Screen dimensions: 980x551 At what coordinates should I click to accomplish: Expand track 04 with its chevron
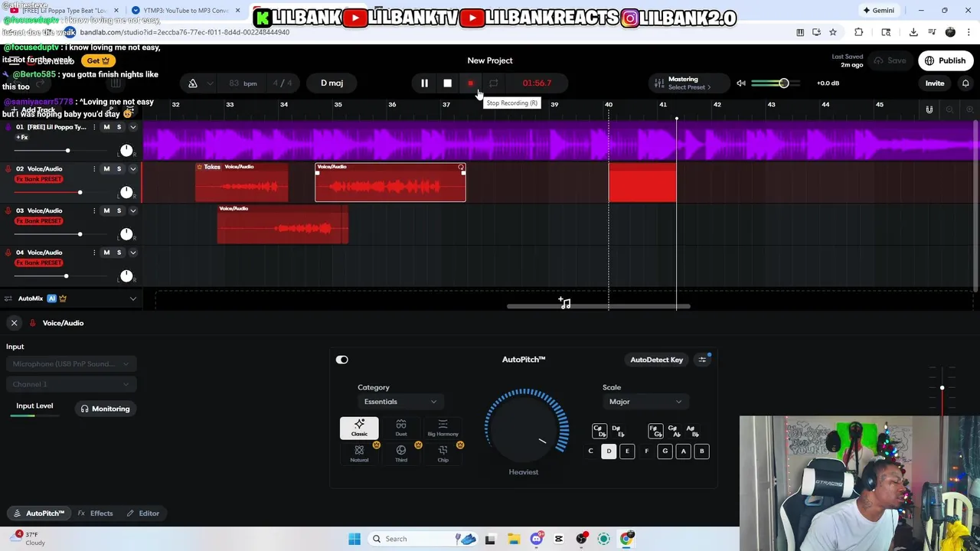click(x=132, y=253)
